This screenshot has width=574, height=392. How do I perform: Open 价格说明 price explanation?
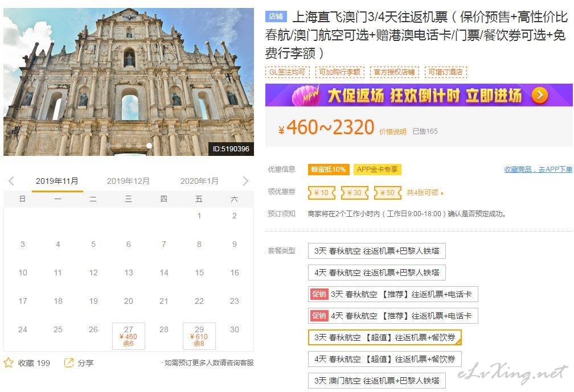click(393, 131)
